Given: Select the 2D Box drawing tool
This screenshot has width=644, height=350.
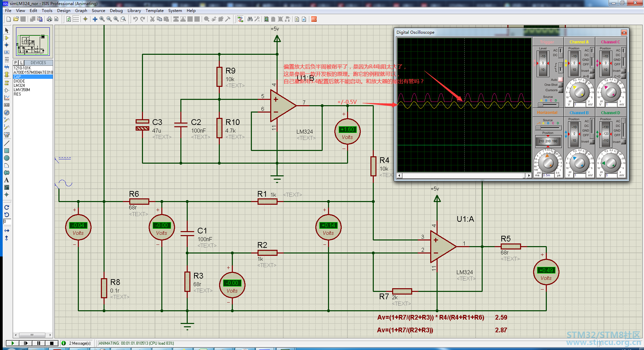Looking at the screenshot, I should (x=7, y=151).
